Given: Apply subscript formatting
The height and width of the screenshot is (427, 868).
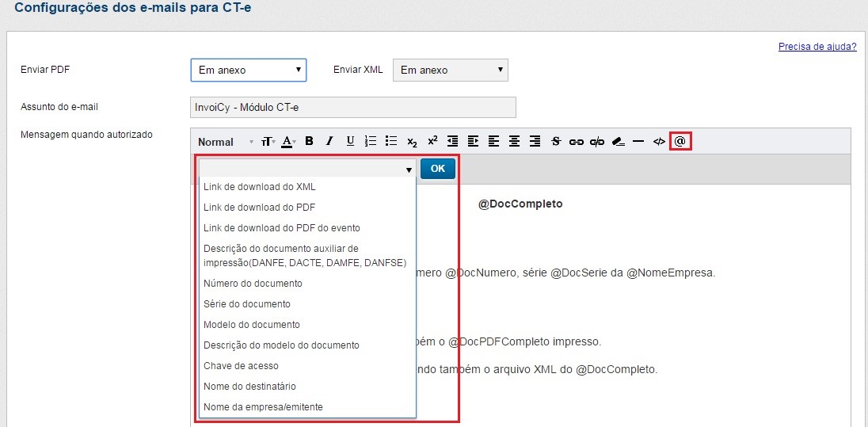Looking at the screenshot, I should pyautogui.click(x=412, y=141).
